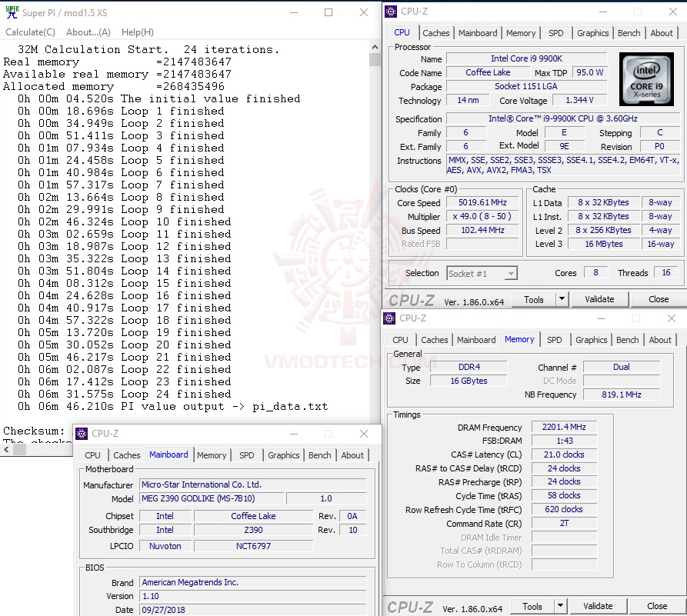Open the Calculate menu in Super PI
Image resolution: width=687 pixels, height=616 pixels.
tap(30, 32)
